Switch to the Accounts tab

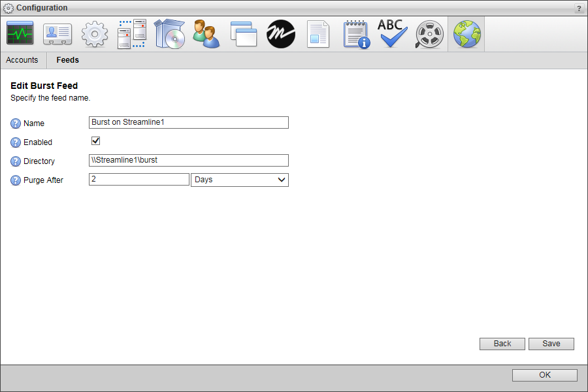[23, 59]
